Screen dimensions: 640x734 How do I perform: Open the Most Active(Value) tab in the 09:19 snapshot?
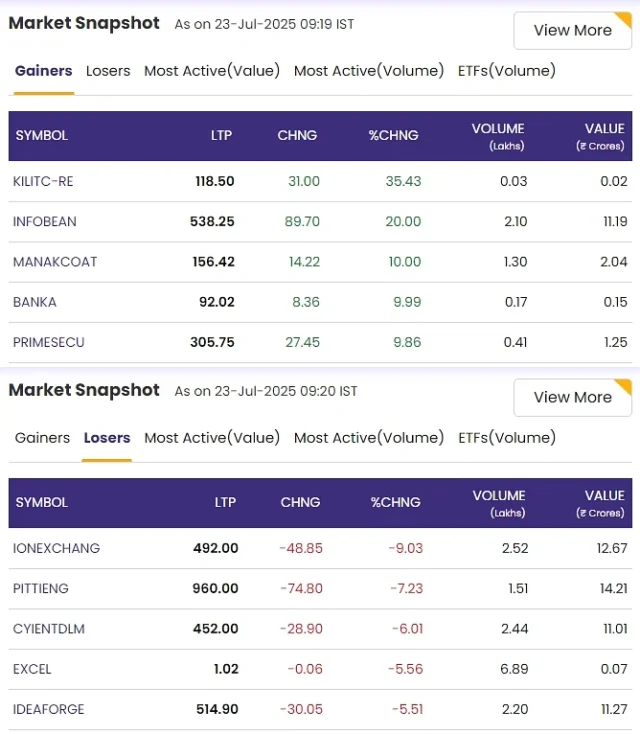pos(212,71)
